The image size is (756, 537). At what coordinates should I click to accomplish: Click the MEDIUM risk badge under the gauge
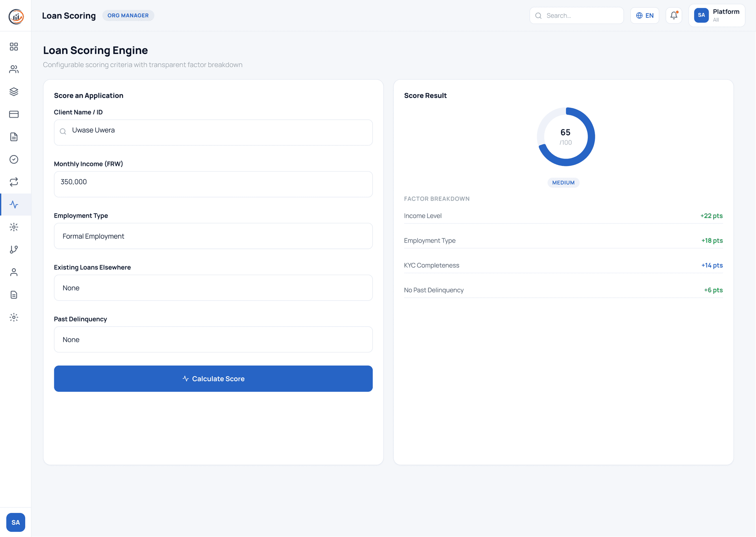pyautogui.click(x=563, y=182)
